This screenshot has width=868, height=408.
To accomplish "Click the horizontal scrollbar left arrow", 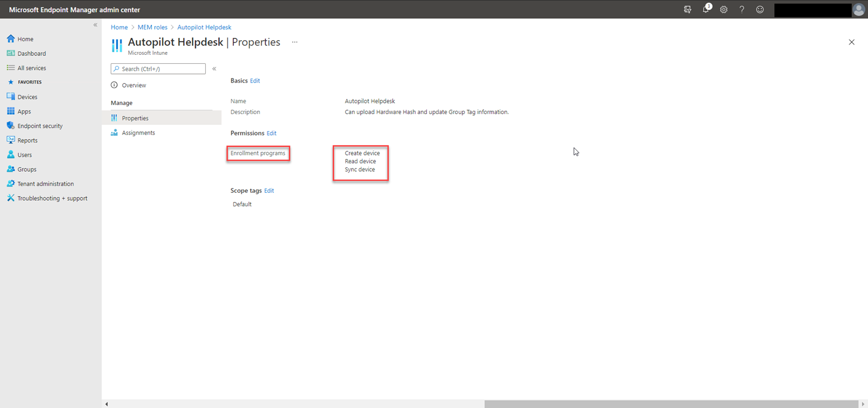I will [106, 404].
